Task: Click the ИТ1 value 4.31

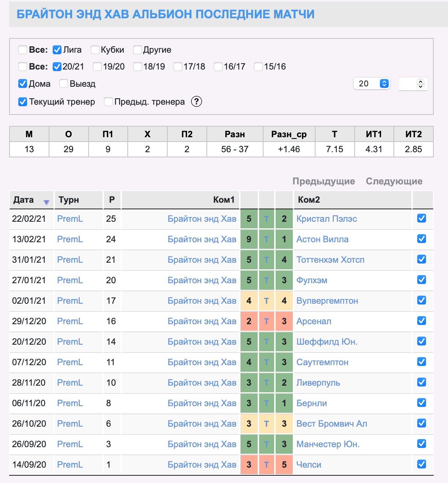Action: point(374,149)
